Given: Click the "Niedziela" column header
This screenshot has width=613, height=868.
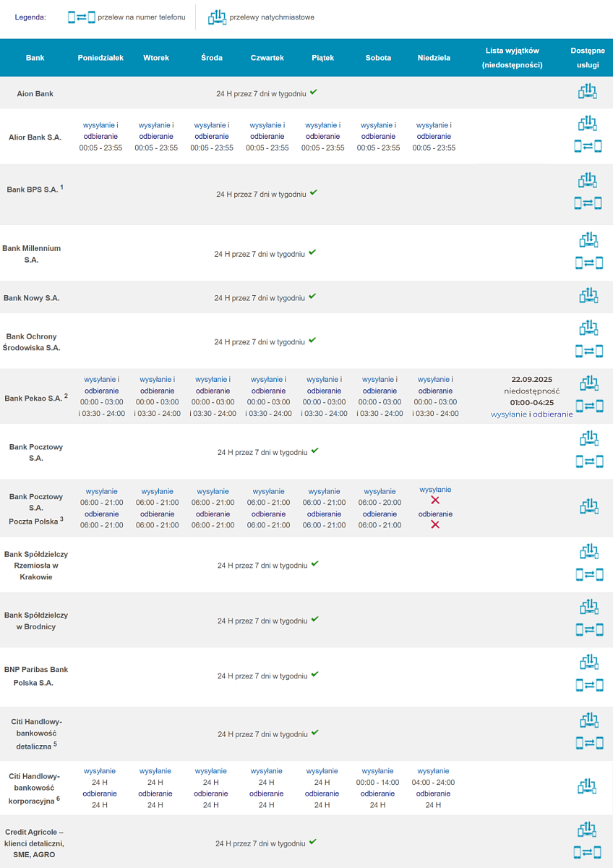Looking at the screenshot, I should coord(434,58).
